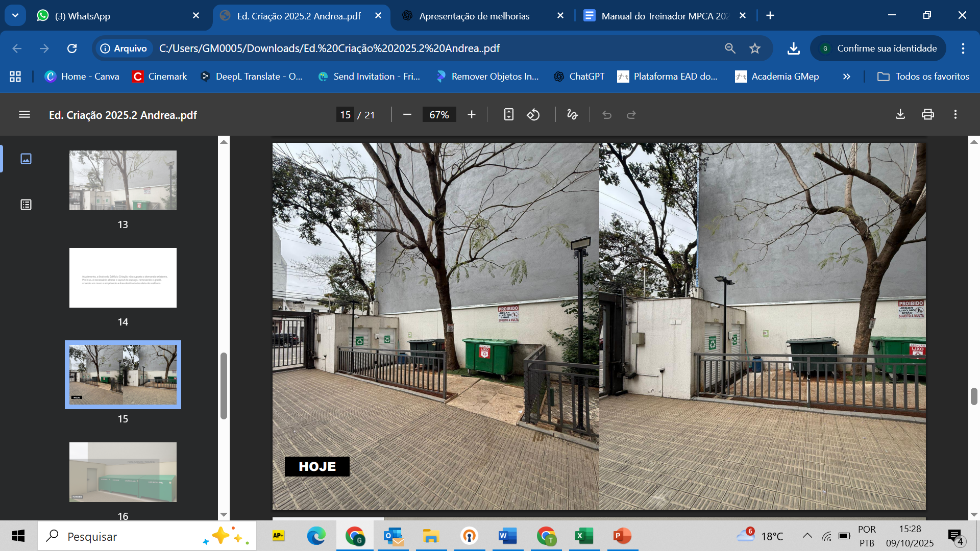Click the 67% zoom level field

[439, 115]
